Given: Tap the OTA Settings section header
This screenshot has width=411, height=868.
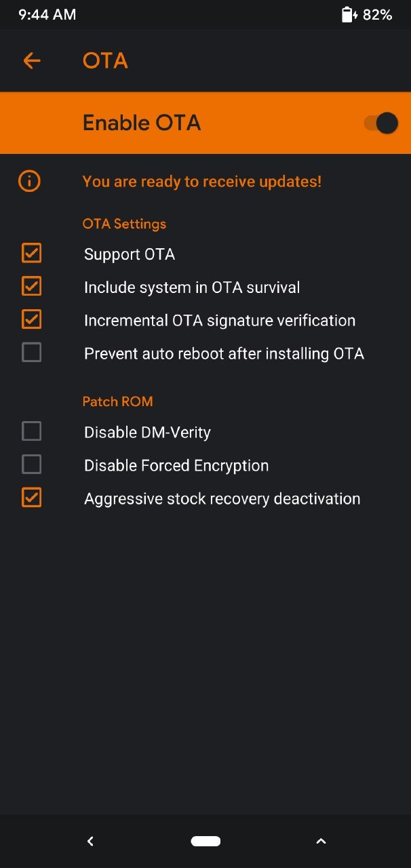Looking at the screenshot, I should (124, 224).
